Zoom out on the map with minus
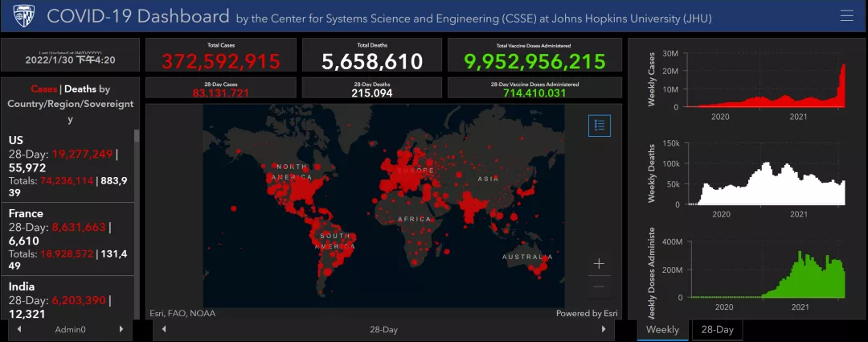 [599, 286]
